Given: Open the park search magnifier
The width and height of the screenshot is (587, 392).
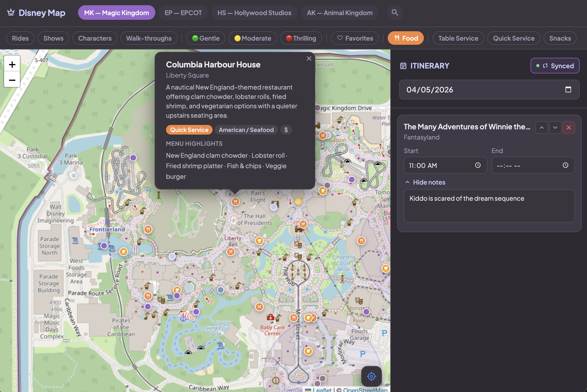Looking at the screenshot, I should tap(395, 12).
